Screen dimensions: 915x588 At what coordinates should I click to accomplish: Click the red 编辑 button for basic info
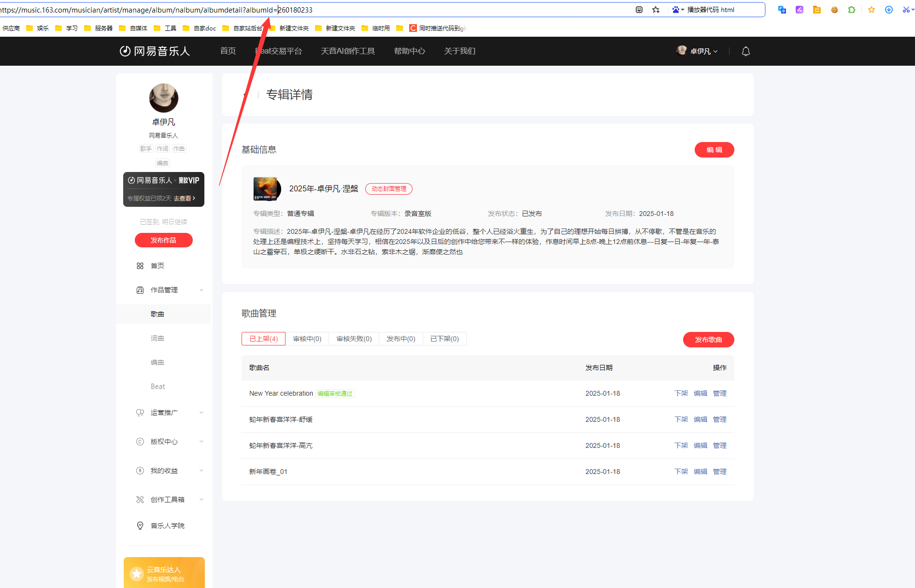coord(714,150)
